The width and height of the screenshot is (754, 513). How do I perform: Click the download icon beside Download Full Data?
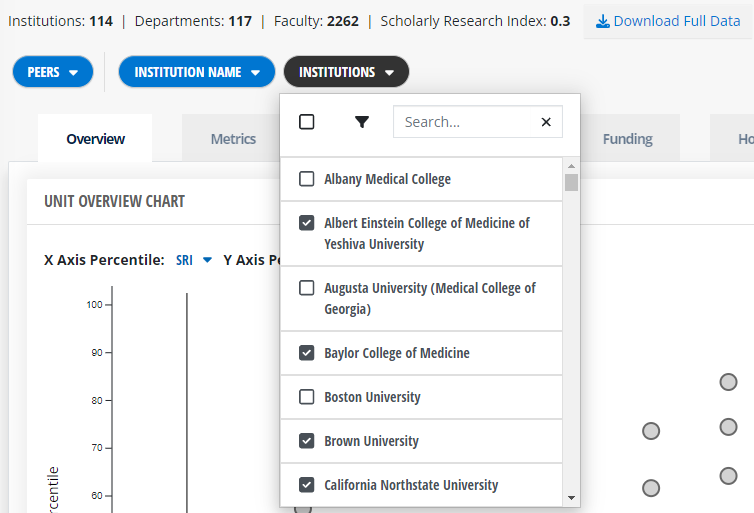[x=603, y=21]
